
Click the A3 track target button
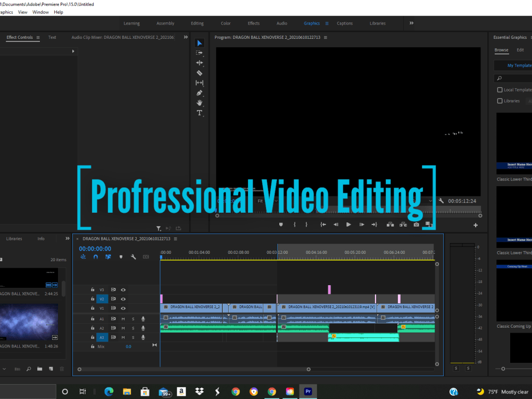point(102,337)
